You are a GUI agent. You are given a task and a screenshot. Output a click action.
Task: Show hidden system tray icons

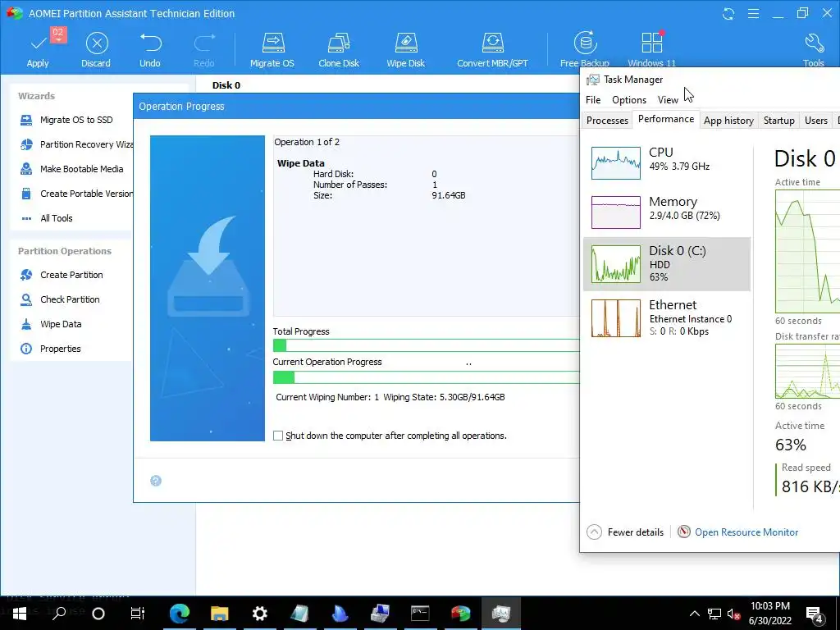click(694, 614)
